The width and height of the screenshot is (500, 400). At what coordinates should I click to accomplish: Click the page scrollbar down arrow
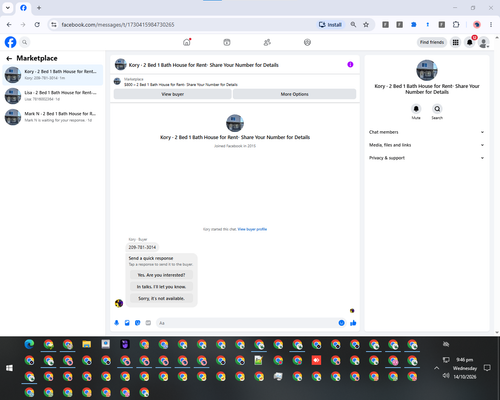pos(497,332)
